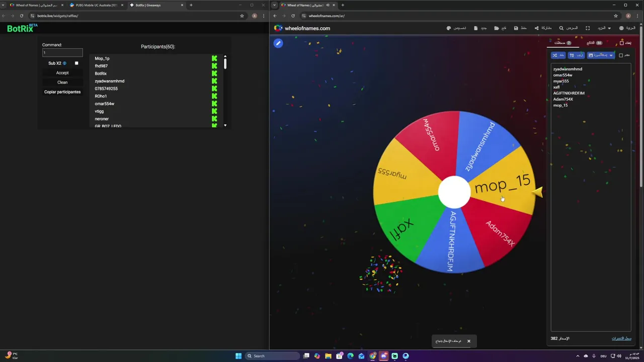Click participants list scrollbar up arrow
The image size is (644, 362).
(x=225, y=56)
